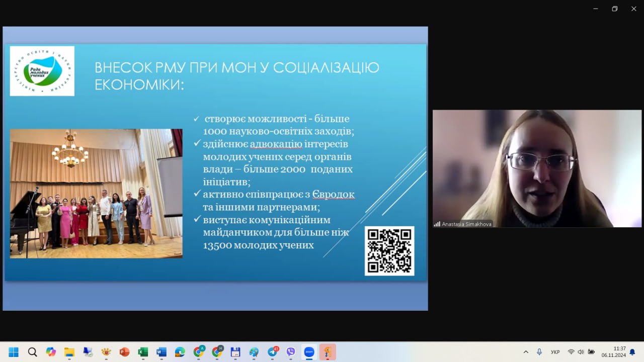This screenshot has height=362, width=644.
Task: Restore down the Zoom meeting window
Action: click(x=615, y=9)
